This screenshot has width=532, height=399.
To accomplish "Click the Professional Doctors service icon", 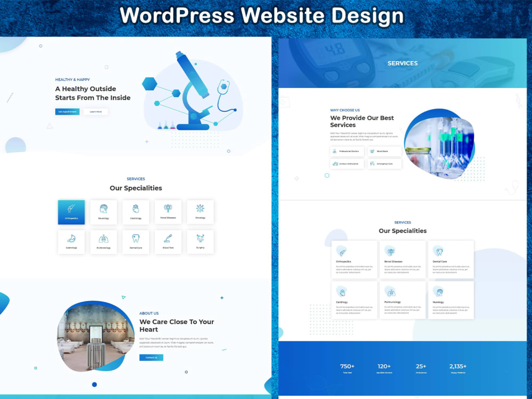I will (335, 151).
